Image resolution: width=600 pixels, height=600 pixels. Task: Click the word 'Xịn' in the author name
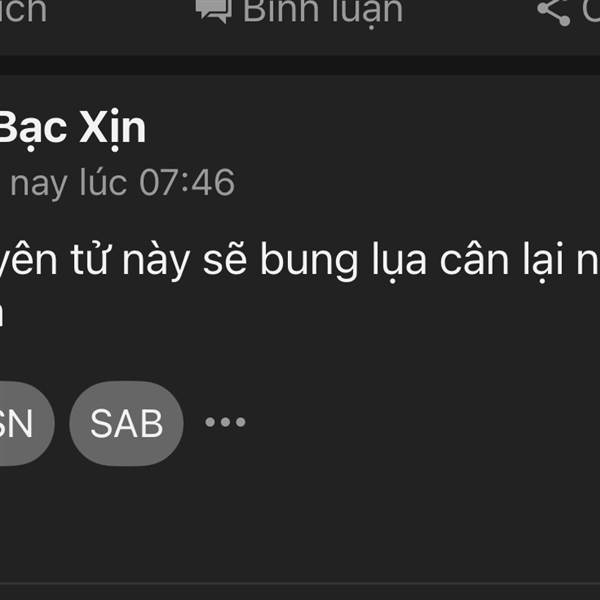(113, 129)
